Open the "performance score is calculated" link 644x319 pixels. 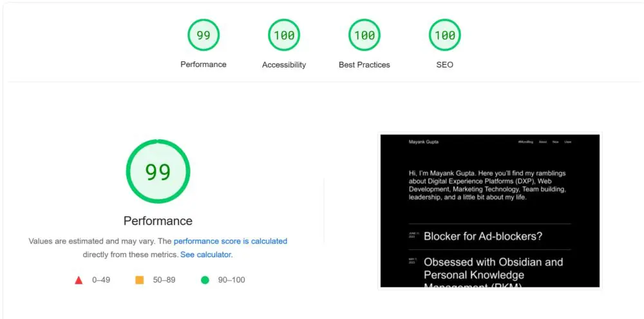pyautogui.click(x=231, y=241)
